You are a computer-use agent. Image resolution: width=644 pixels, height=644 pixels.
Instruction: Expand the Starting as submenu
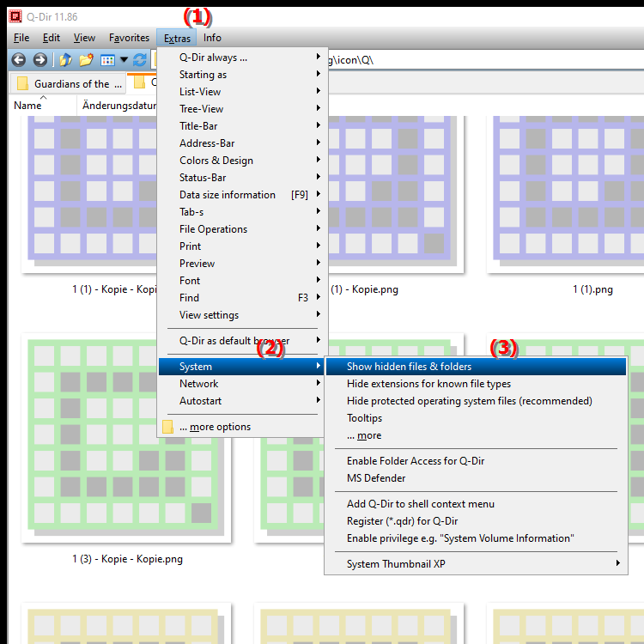[x=242, y=75]
